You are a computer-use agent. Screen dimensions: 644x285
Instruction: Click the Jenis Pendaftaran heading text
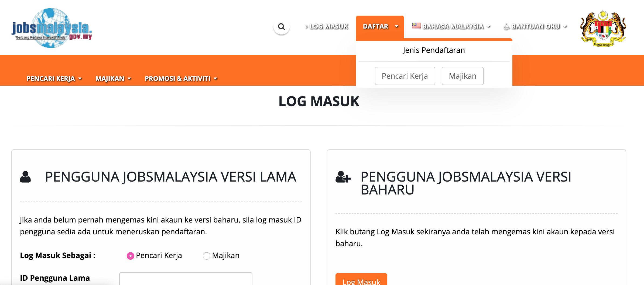434,50
